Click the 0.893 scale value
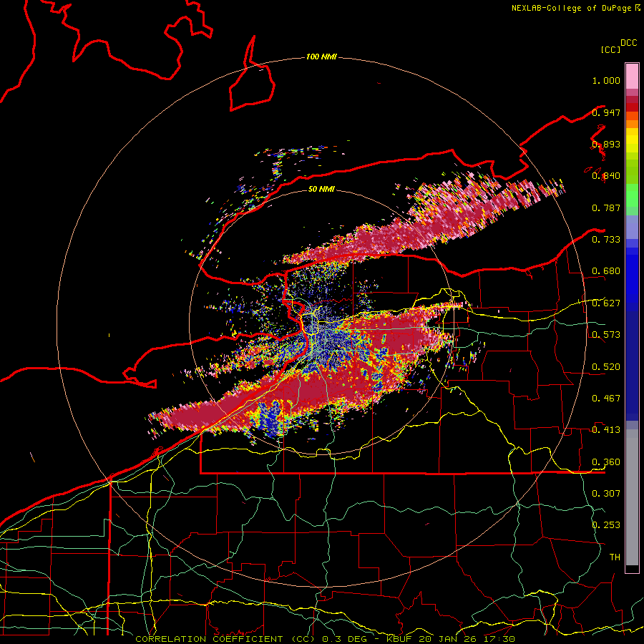Screen dimensions: 644x644 click(606, 144)
